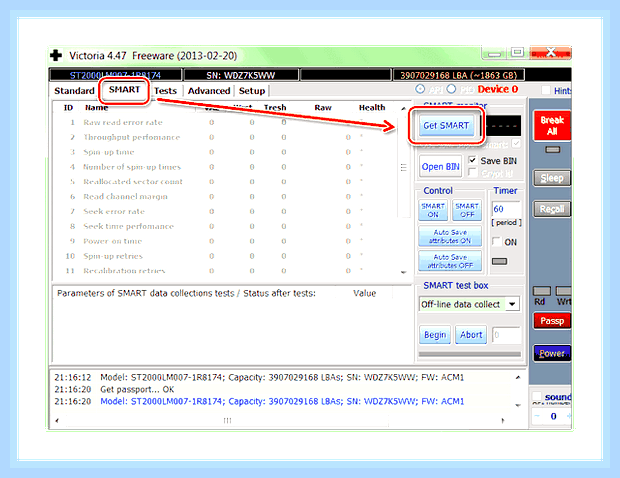Click the red Break All button
This screenshot has height=478, width=620.
pyautogui.click(x=552, y=126)
